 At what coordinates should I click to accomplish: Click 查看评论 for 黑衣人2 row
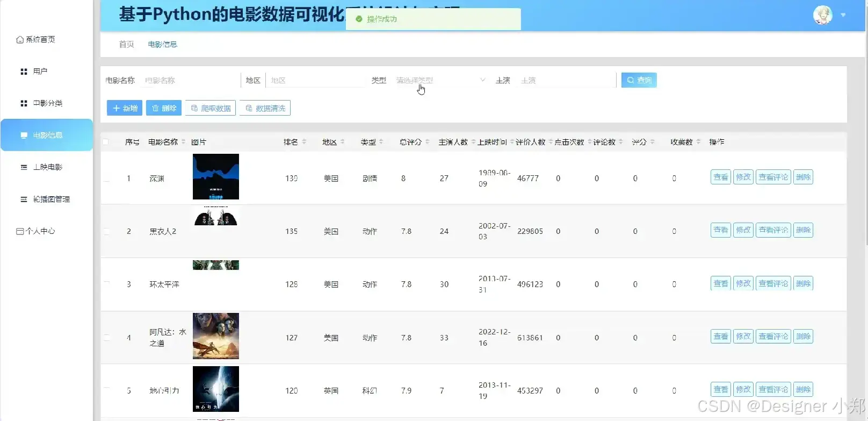tap(773, 230)
